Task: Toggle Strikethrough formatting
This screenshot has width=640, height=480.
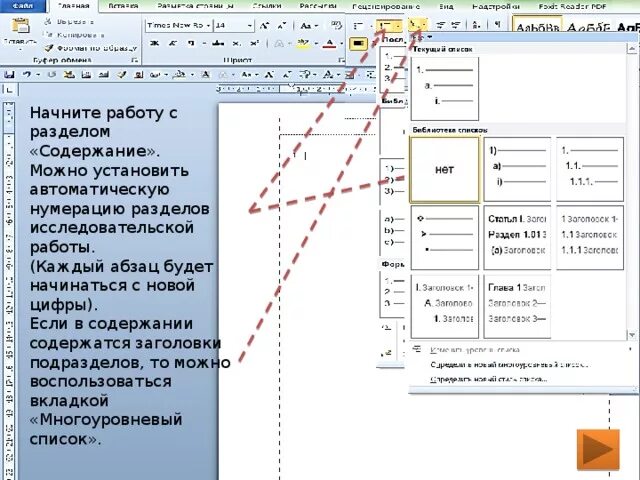Action: (218, 43)
